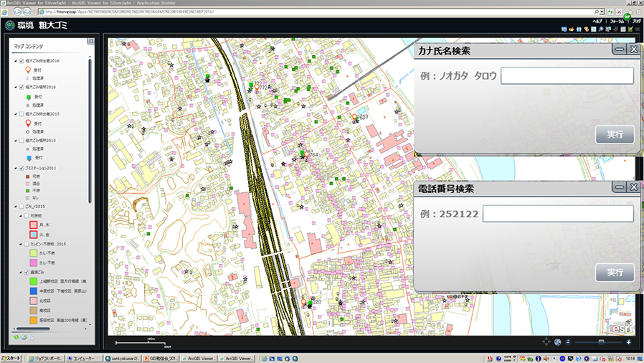The height and width of the screenshot is (363, 644).
Task: Click the green refresh icon below layer list
Action: pyautogui.click(x=16, y=337)
